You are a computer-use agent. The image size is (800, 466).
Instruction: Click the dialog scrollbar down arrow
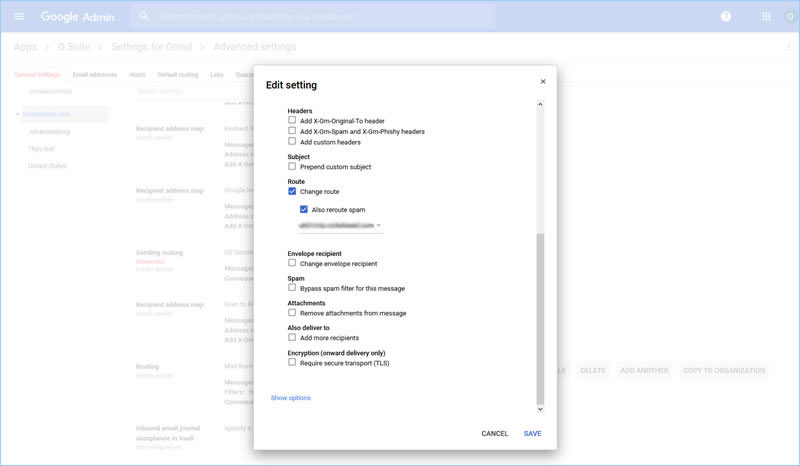[x=540, y=409]
